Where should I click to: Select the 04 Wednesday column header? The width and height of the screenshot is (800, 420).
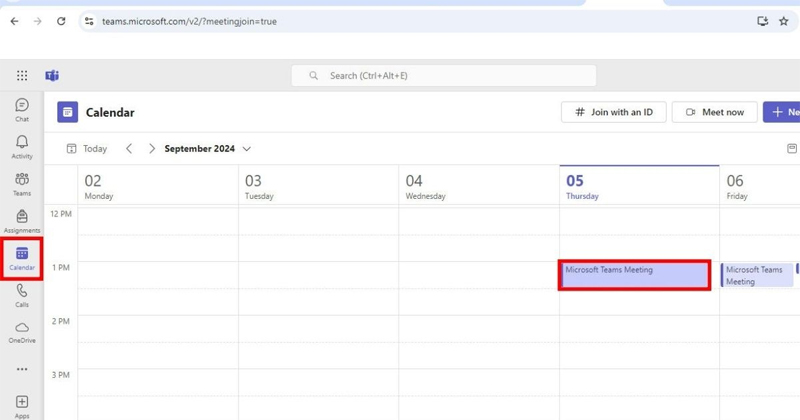coord(479,186)
